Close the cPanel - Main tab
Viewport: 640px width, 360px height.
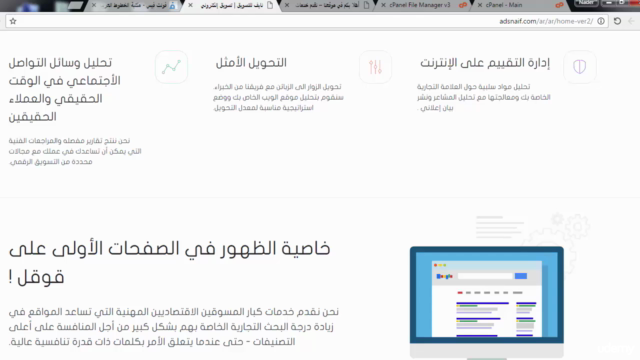pos(480,5)
